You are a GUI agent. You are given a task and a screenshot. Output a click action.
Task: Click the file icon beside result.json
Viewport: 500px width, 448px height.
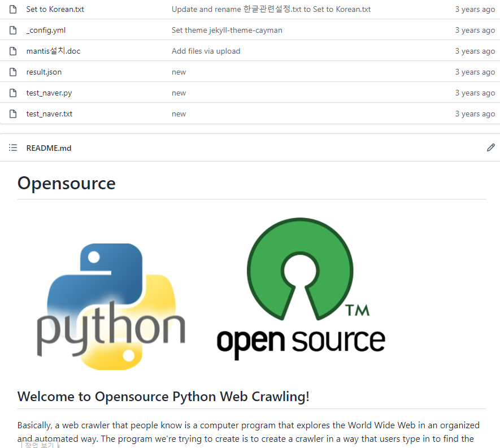point(13,72)
